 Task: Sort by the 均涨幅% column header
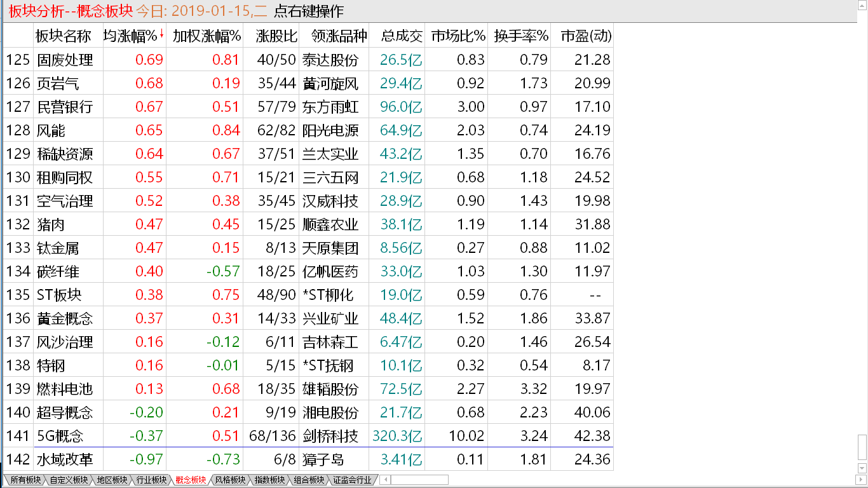[133, 36]
